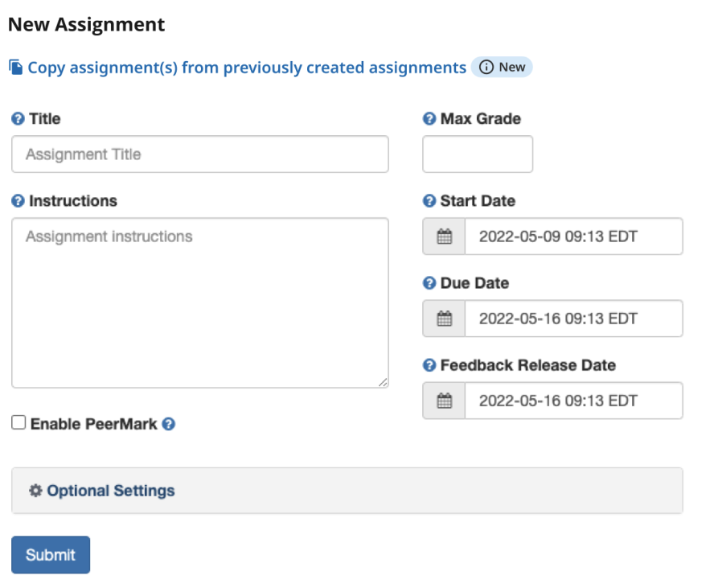The height and width of the screenshot is (588, 714).
Task: Click the help icon beside Max Grade
Action: [x=431, y=119]
